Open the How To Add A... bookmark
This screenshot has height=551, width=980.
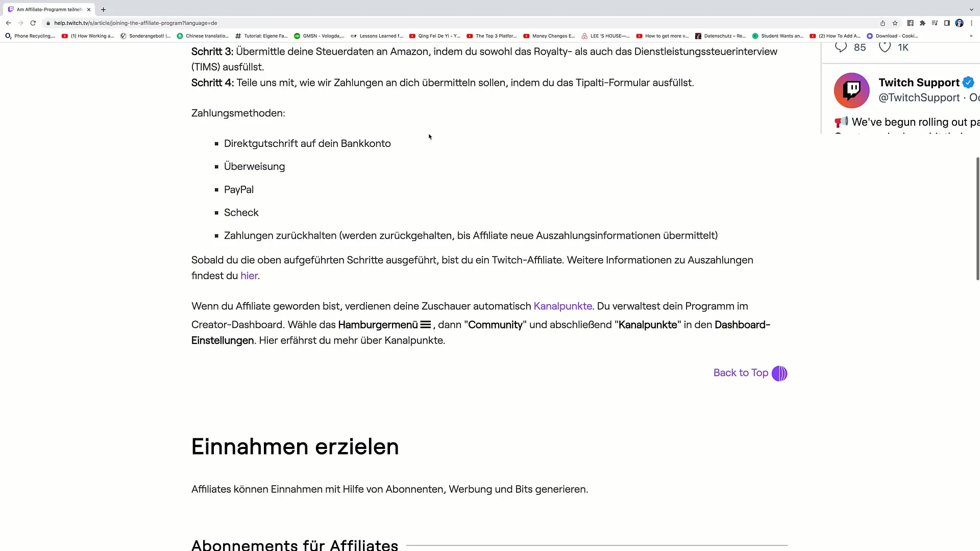click(835, 36)
